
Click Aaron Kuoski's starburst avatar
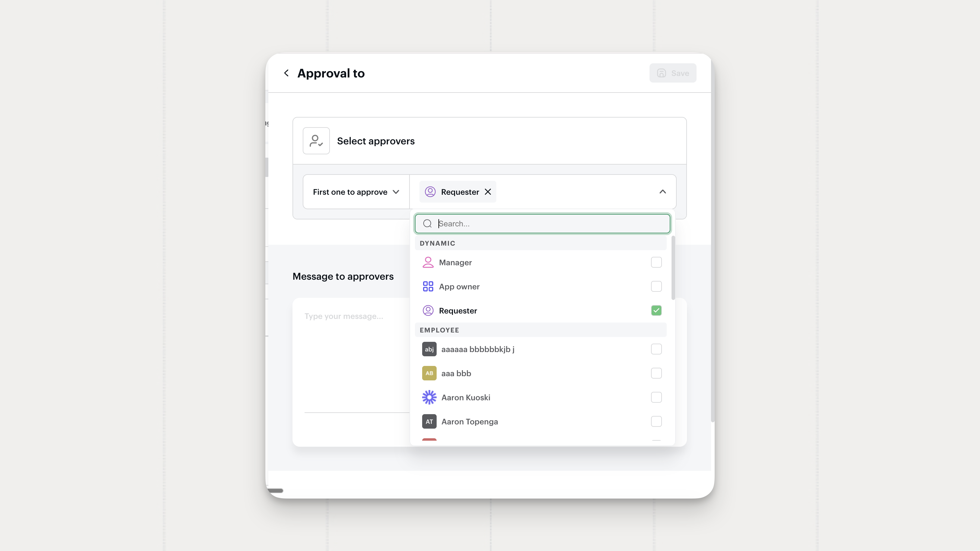429,397
